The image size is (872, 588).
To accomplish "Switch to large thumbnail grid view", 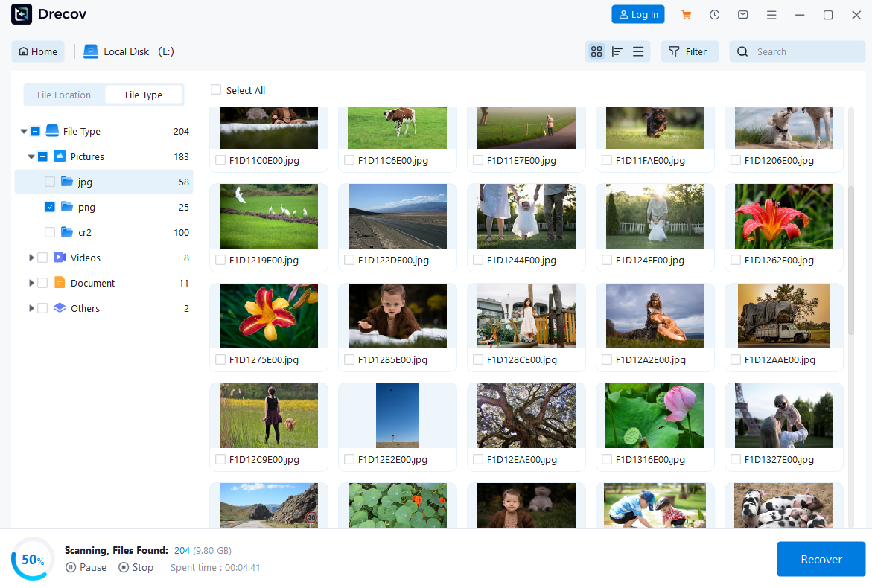I will coord(596,51).
